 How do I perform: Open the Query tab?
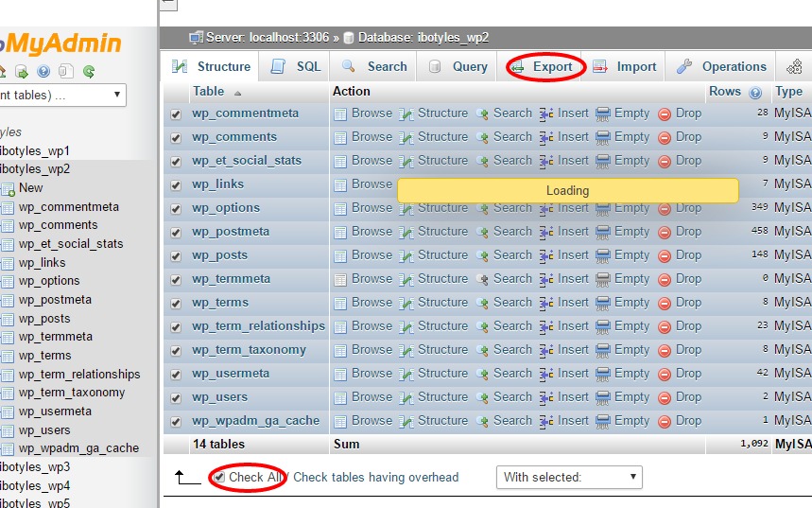(458, 66)
